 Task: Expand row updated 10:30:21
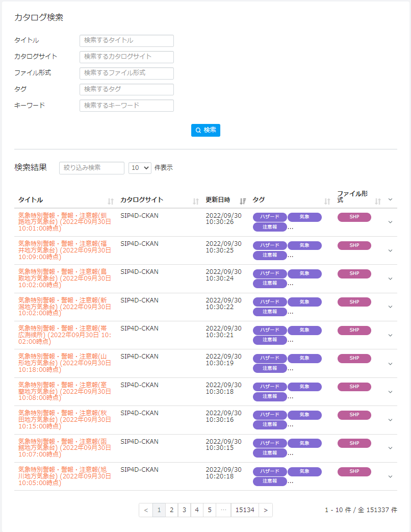tap(390, 335)
